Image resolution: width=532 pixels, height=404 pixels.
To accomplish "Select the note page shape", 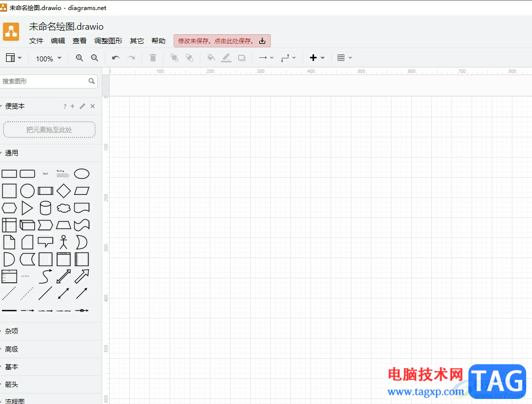I will click(x=9, y=242).
